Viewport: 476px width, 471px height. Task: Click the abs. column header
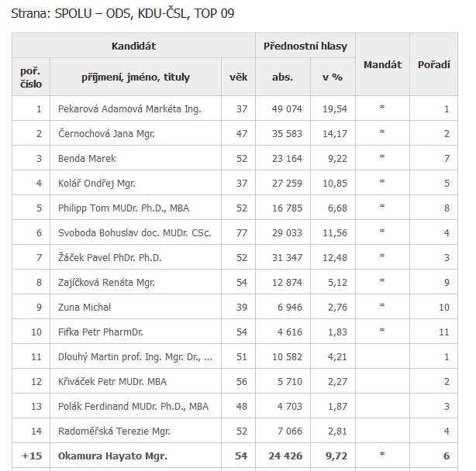click(x=283, y=77)
